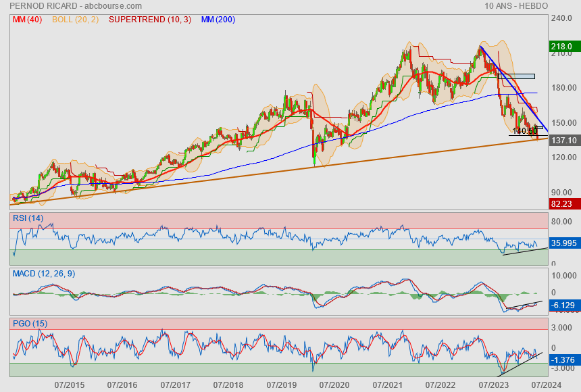Click the blue -6.129 MACD value tag
Image resolution: width=581 pixels, height=392 pixels.
[x=565, y=305]
